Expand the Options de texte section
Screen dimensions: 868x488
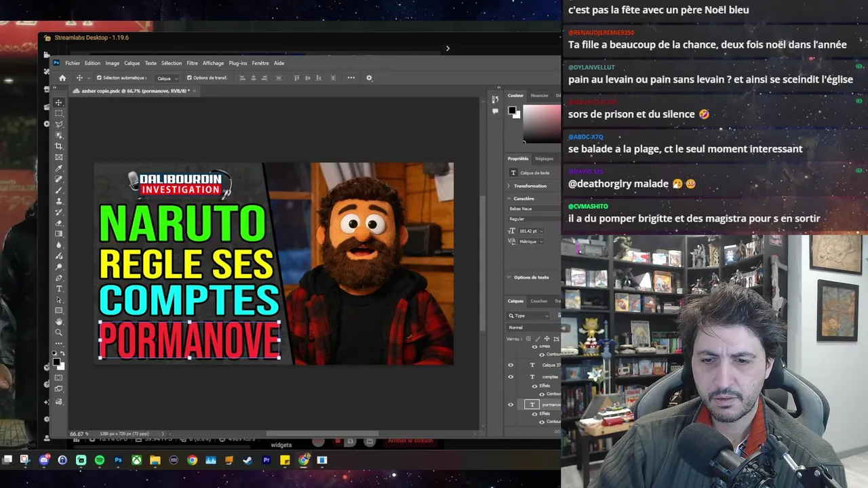click(x=510, y=277)
